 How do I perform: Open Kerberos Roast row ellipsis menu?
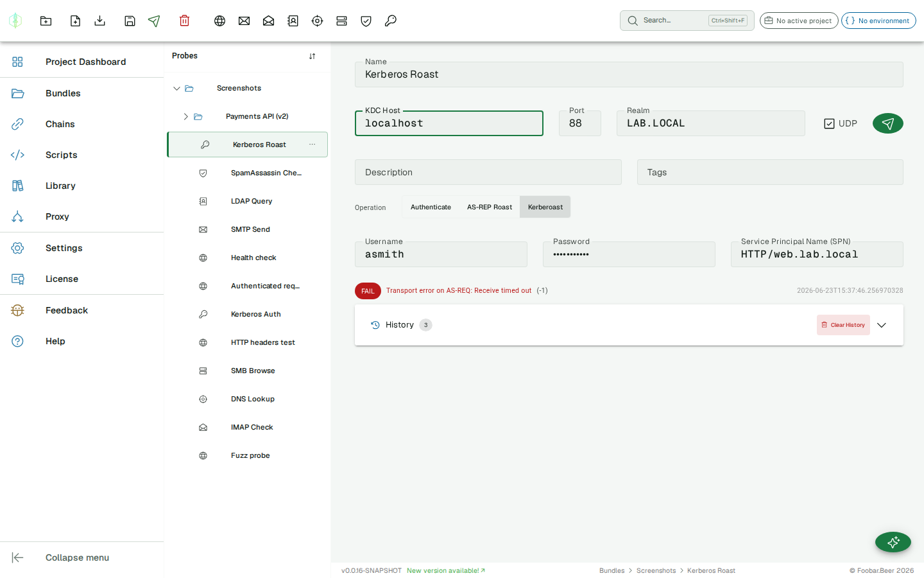coord(312,144)
